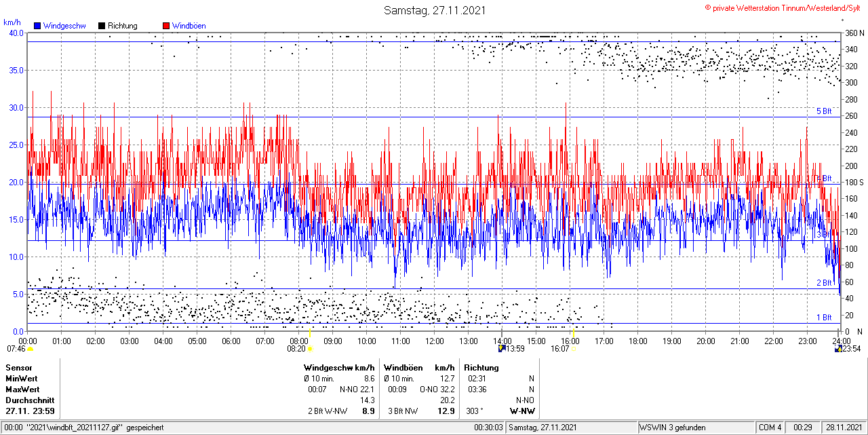
Task: Click the blue Windgeschw legend swatch
Action: click(x=38, y=26)
